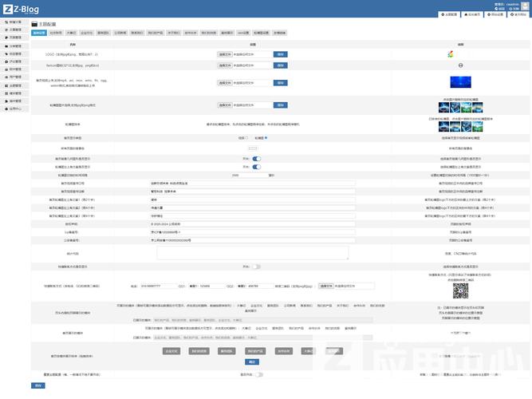Toggle the 首页轮播几何图形 display switch
Viewport: 532px width, 399px height.
pos(256,159)
